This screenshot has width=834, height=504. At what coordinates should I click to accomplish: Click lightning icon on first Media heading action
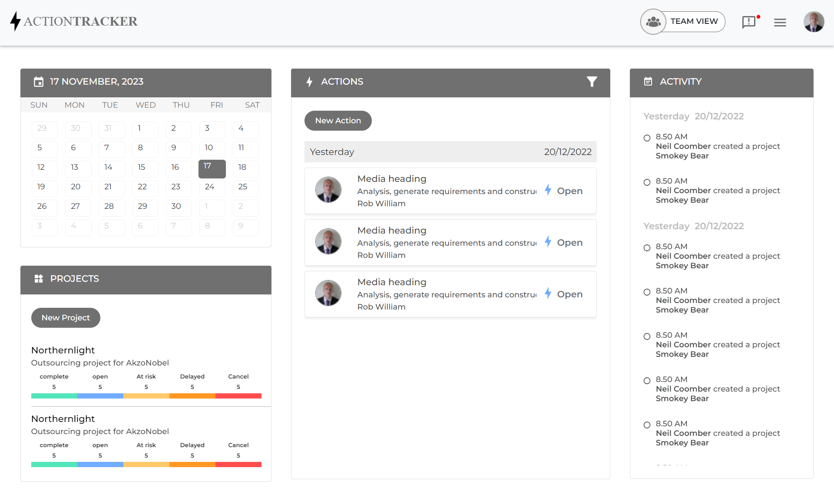tap(548, 190)
